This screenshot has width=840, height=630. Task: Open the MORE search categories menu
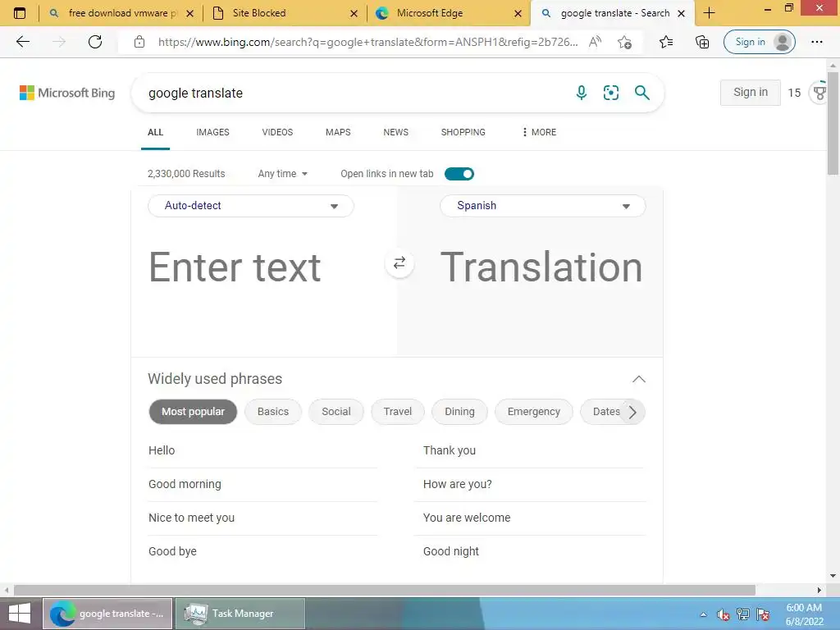pyautogui.click(x=539, y=132)
